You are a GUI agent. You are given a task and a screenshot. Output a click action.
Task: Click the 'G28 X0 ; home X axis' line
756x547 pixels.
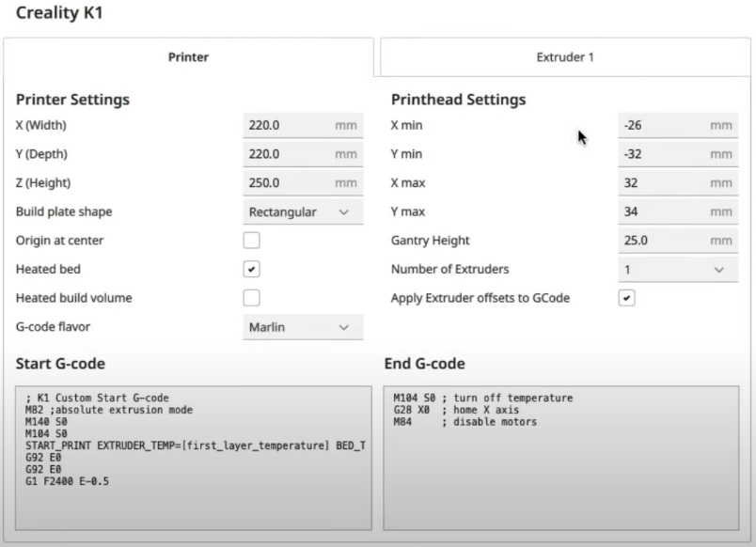[x=456, y=410]
